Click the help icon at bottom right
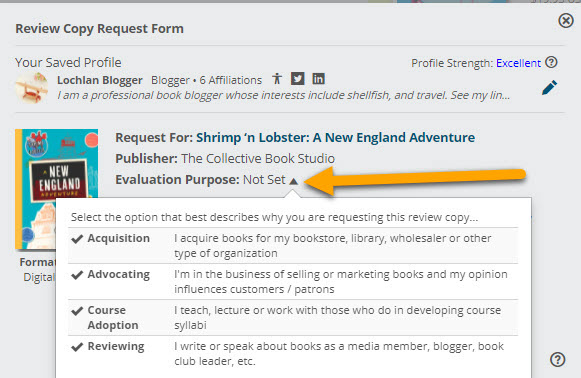 click(557, 359)
